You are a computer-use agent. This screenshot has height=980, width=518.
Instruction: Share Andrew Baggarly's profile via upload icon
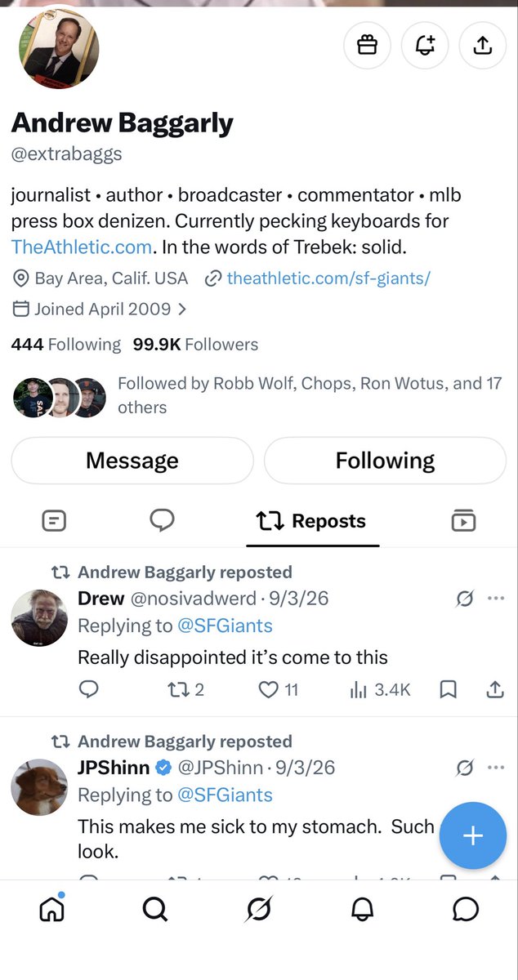[483, 46]
